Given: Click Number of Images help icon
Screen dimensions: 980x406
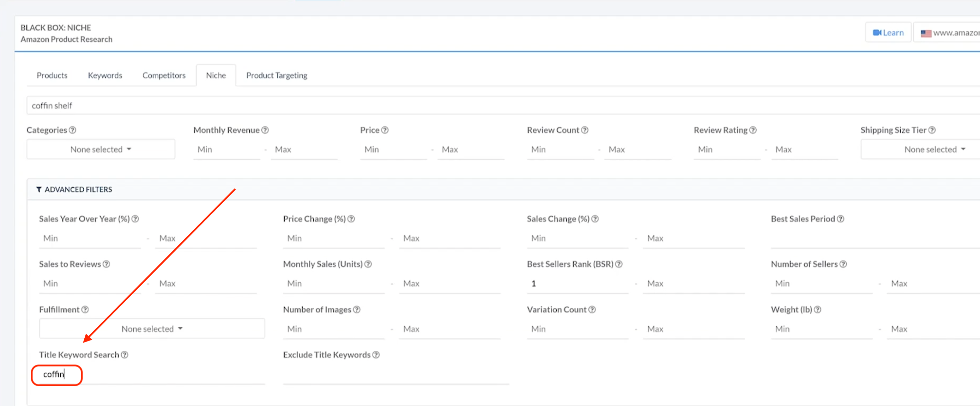Looking at the screenshot, I should [356, 309].
